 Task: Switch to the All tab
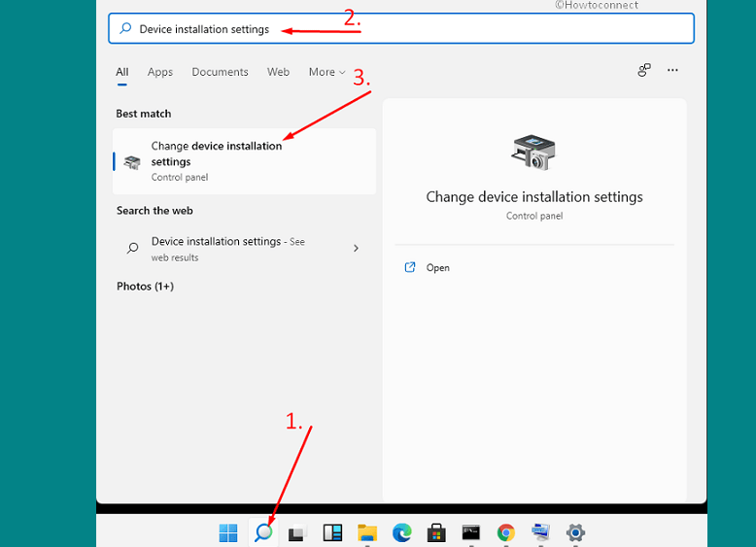coord(122,72)
